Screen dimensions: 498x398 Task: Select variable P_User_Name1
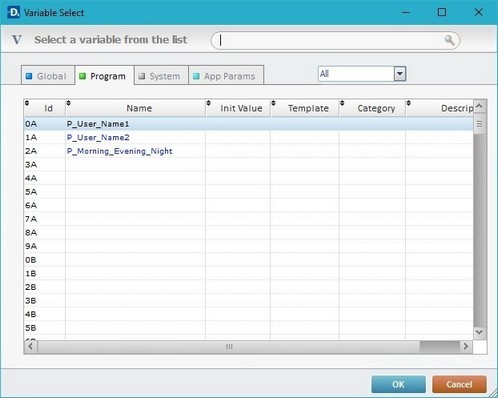(x=98, y=124)
